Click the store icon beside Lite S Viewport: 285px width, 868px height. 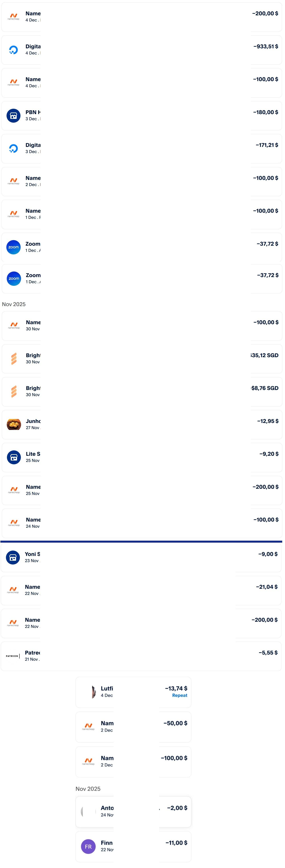(14, 457)
